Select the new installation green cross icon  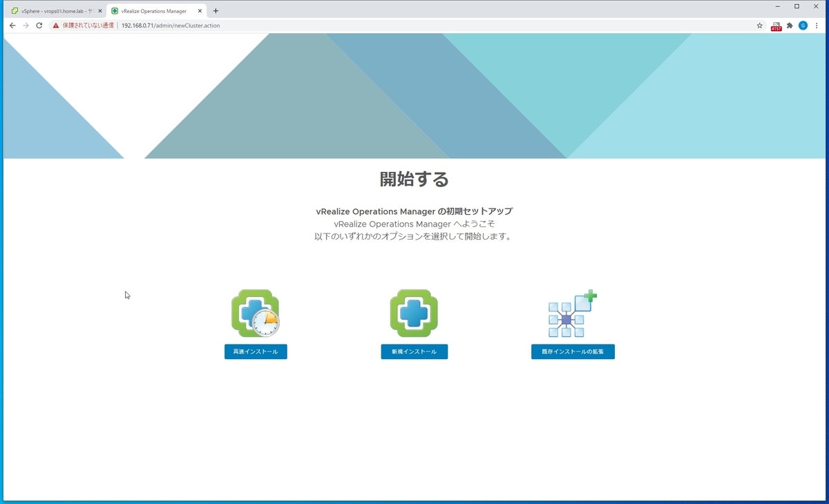[414, 313]
